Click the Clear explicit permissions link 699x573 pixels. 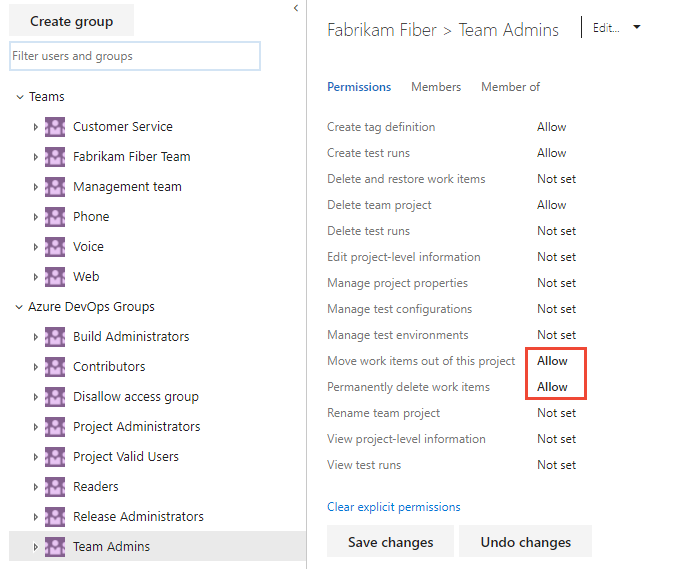coord(393,507)
